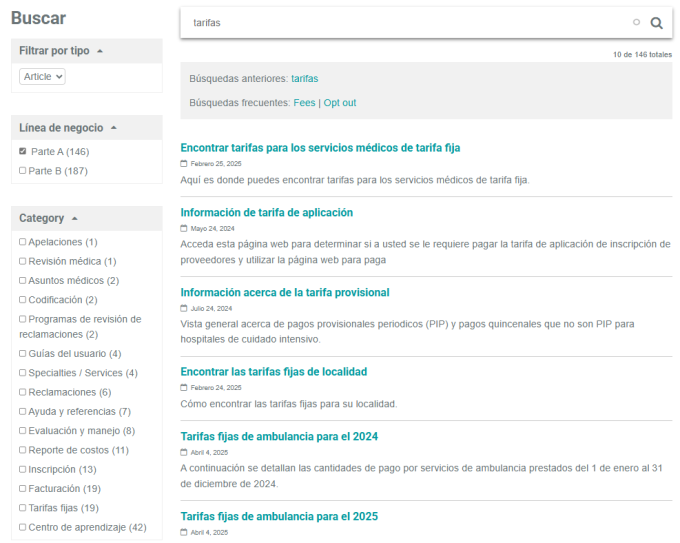Image resolution: width=680 pixels, height=543 pixels.
Task: Open the Opt out frequent search
Action: tap(340, 103)
